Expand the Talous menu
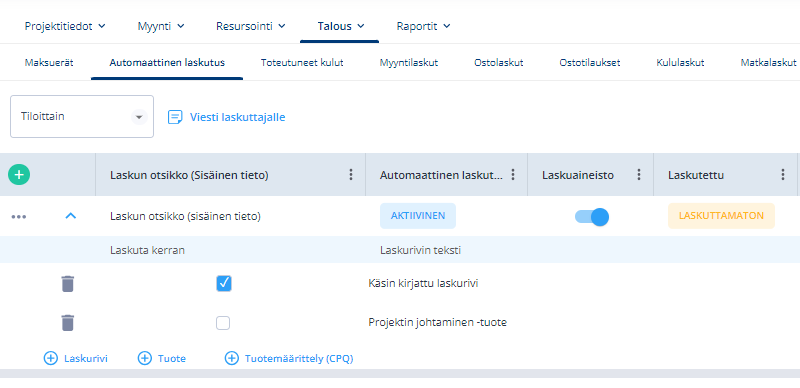800x388 pixels. (340, 26)
